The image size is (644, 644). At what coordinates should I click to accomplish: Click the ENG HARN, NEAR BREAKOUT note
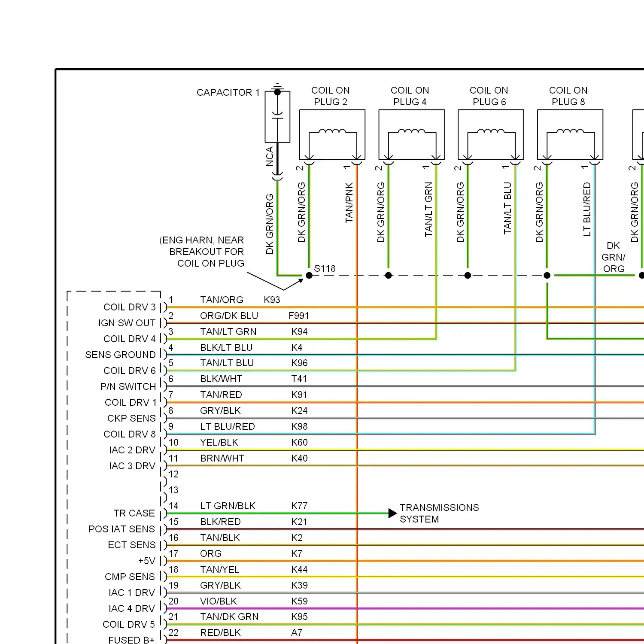pos(202,252)
